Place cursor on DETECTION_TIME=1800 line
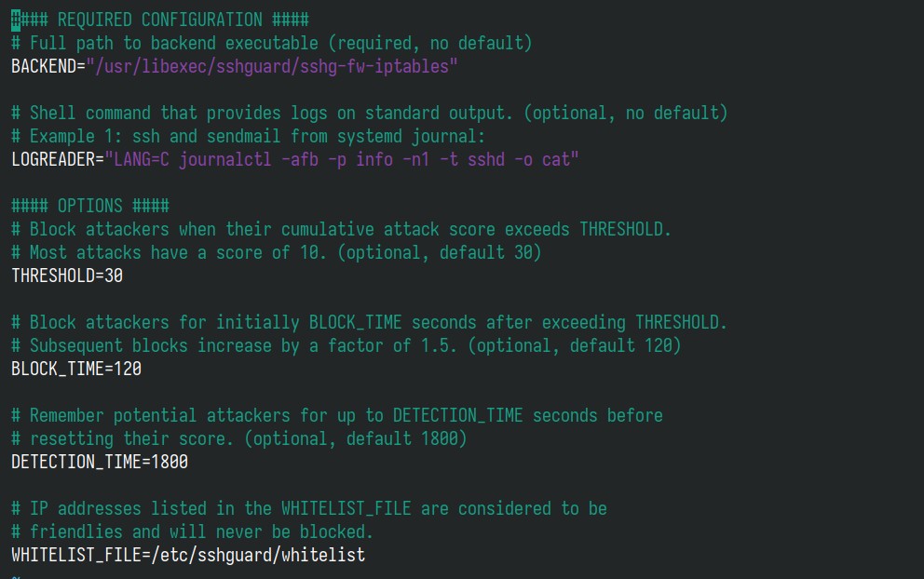924x579 pixels. pos(100,461)
